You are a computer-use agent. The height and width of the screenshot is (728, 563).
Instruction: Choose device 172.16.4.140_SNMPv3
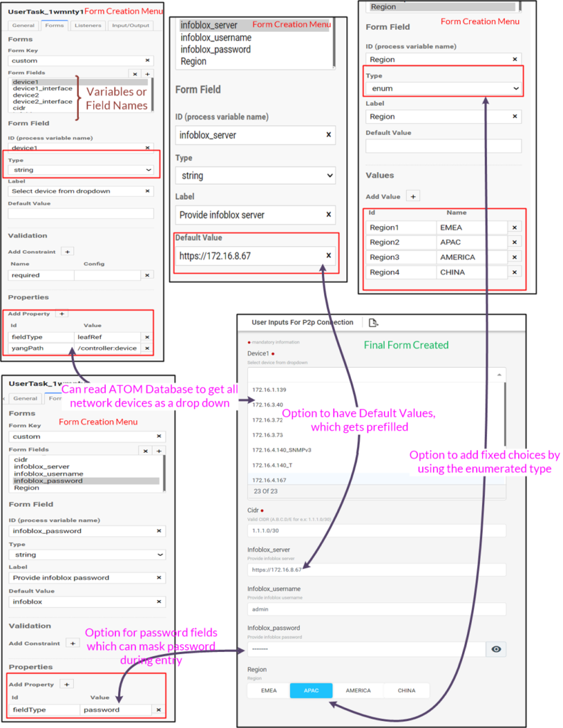click(281, 450)
